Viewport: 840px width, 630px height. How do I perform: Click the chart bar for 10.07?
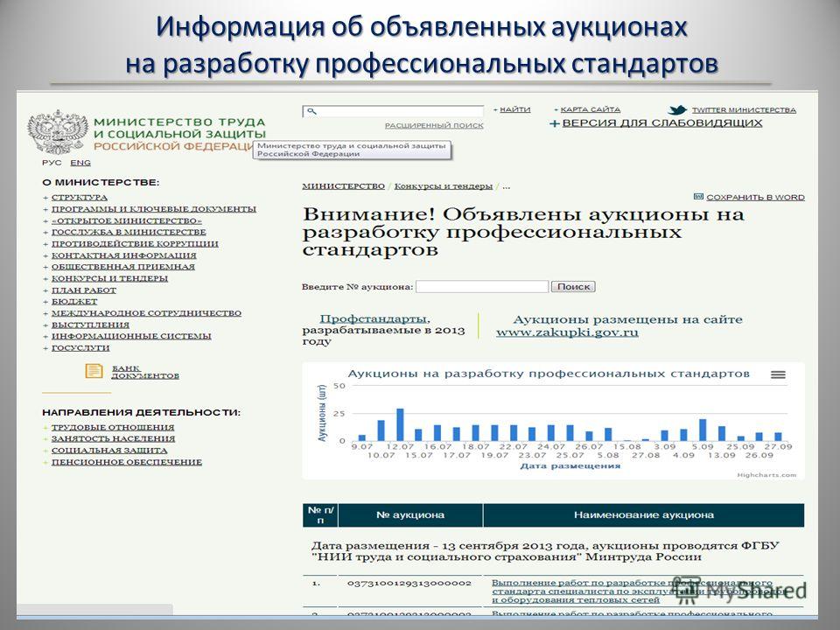point(381,430)
